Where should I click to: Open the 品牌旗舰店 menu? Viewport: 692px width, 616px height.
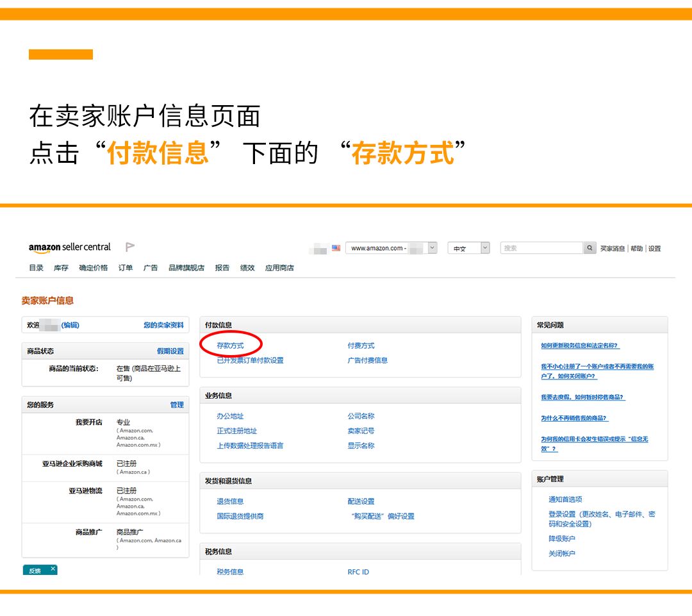tap(186, 267)
